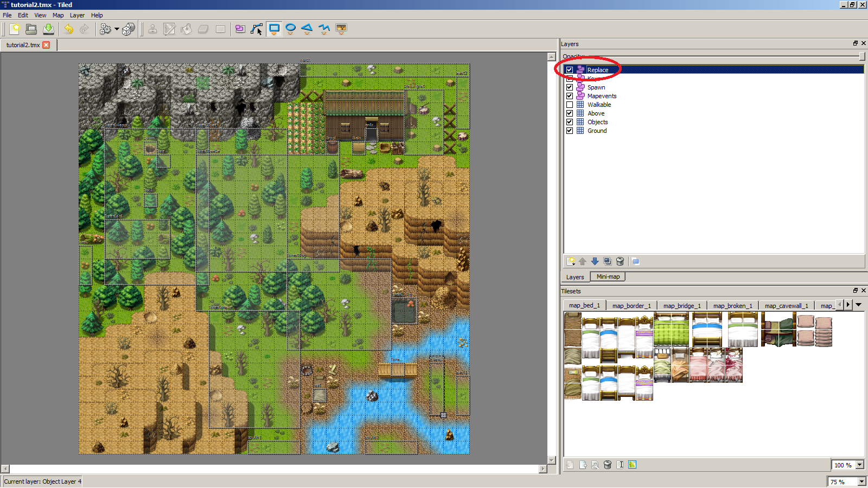The height and width of the screenshot is (488, 868).
Task: Toggle visibility of the Spawn layer
Action: pyautogui.click(x=570, y=87)
